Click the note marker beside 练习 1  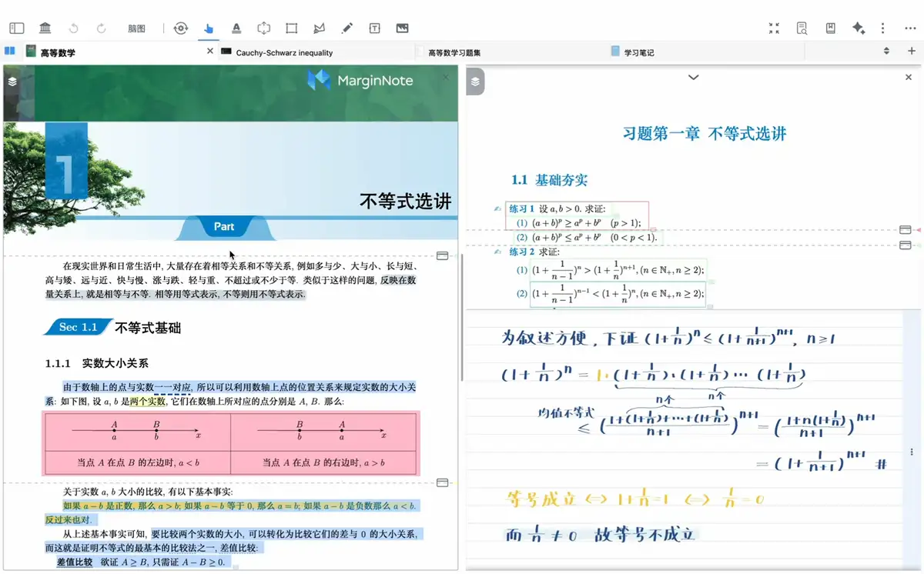498,209
